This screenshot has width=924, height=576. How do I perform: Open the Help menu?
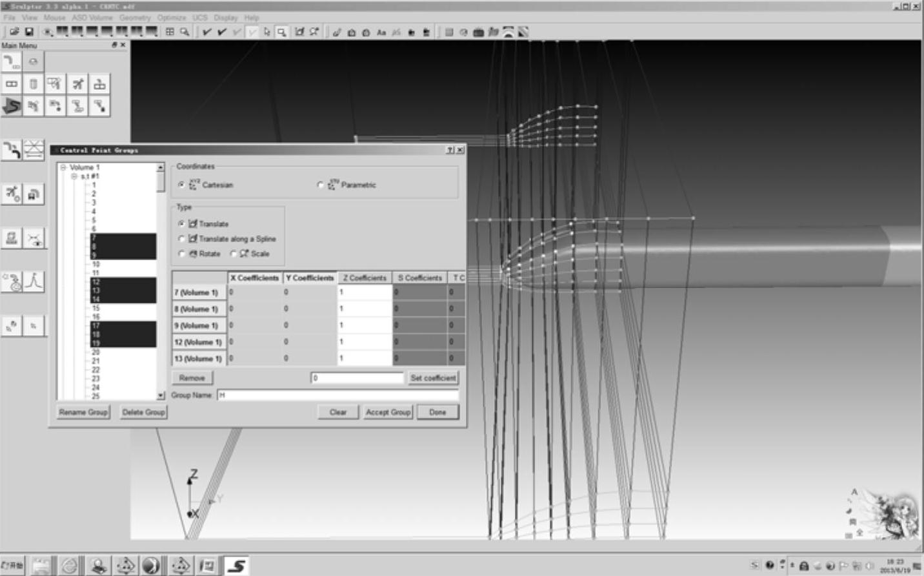tap(252, 17)
